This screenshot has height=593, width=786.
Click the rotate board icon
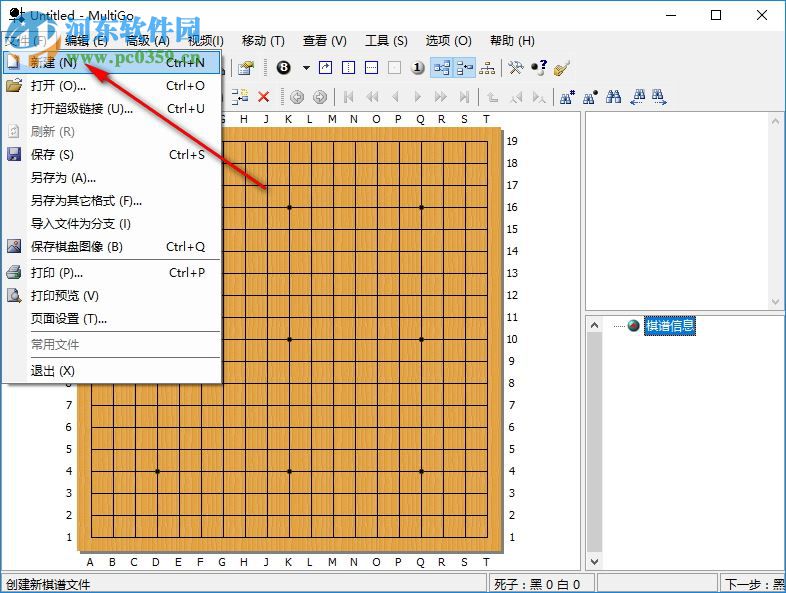click(325, 68)
